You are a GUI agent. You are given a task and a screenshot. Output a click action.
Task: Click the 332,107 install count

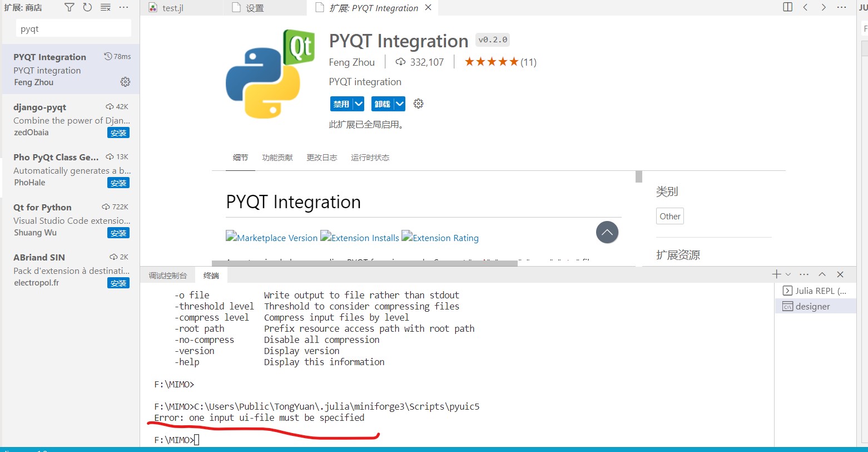[420, 62]
